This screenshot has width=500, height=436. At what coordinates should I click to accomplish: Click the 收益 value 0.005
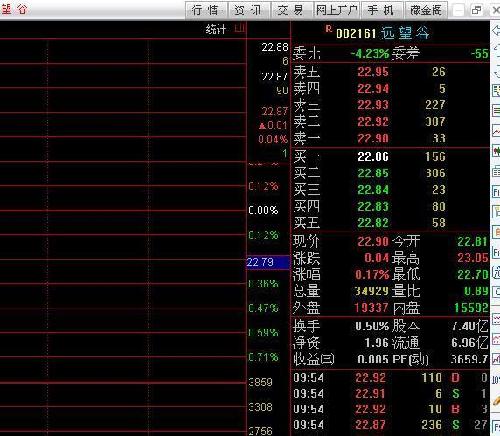pos(373,359)
